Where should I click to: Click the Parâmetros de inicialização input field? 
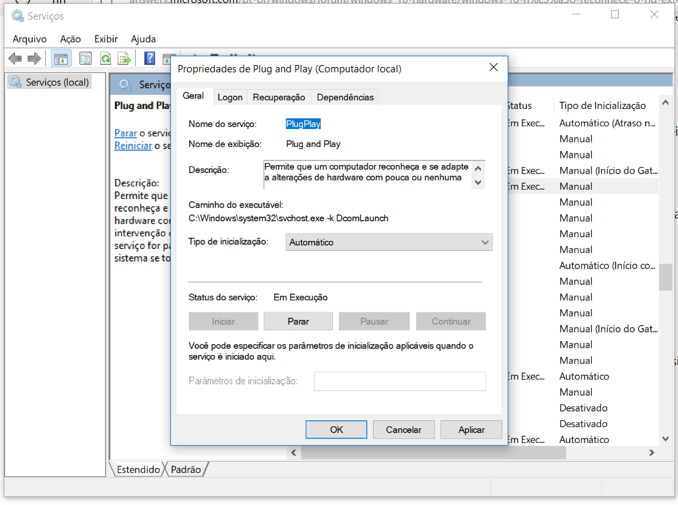click(x=400, y=381)
